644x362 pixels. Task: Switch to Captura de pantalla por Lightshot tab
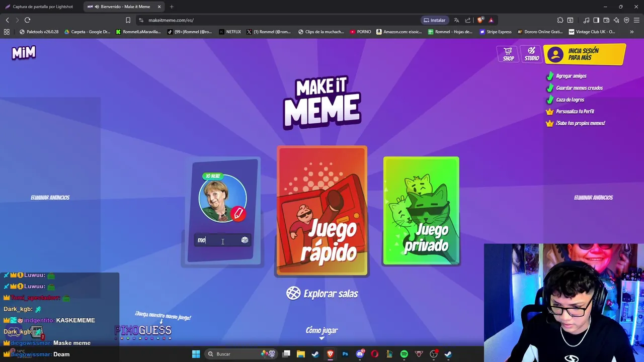coord(39,7)
